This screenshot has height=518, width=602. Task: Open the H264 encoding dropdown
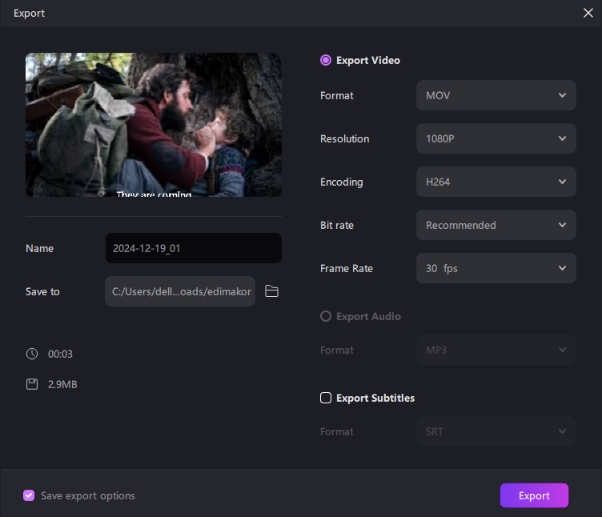point(495,182)
